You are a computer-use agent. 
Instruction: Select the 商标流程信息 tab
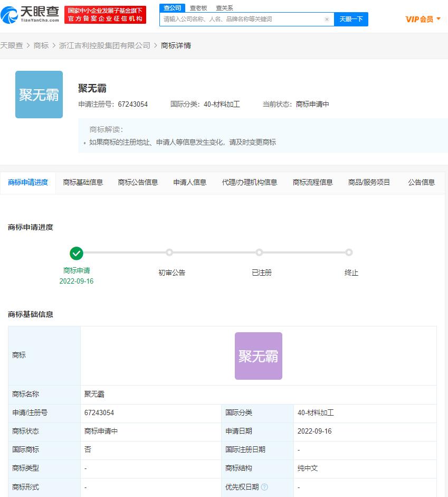[313, 182]
